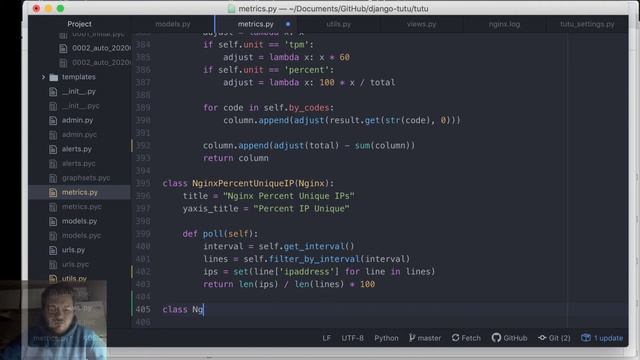This screenshot has height=360, width=640.
Task: Switch to the metrics.py editor tab
Action: click(256, 24)
